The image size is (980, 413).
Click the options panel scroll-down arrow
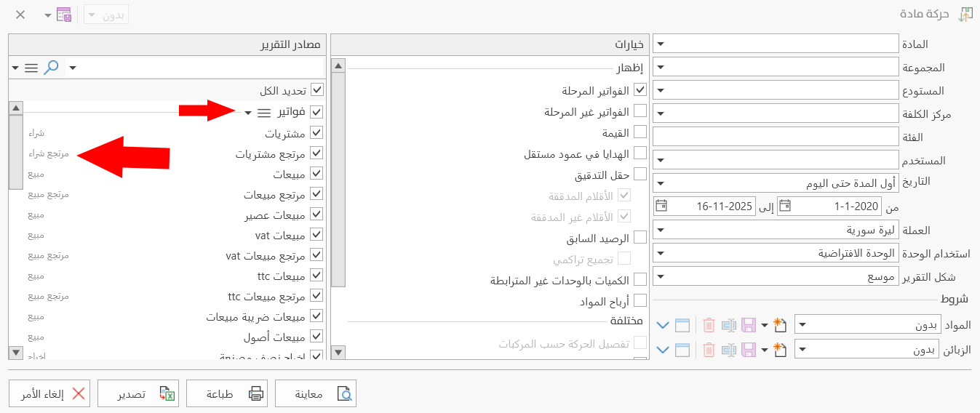[x=337, y=353]
